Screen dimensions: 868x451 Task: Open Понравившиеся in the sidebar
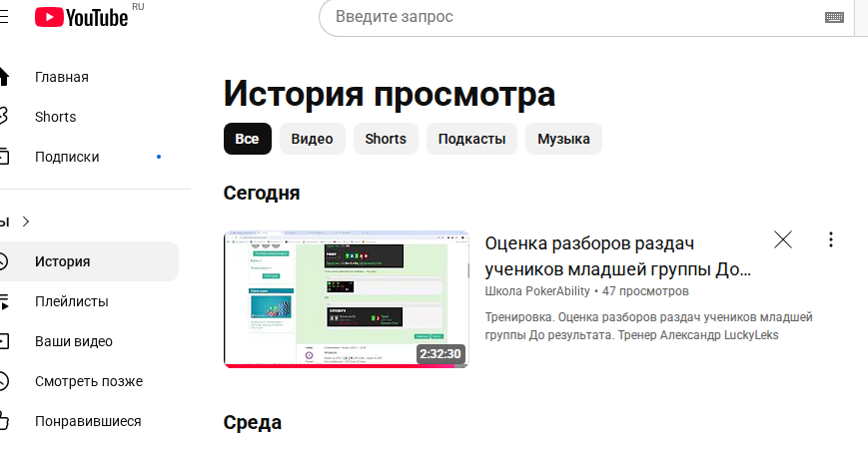[88, 421]
